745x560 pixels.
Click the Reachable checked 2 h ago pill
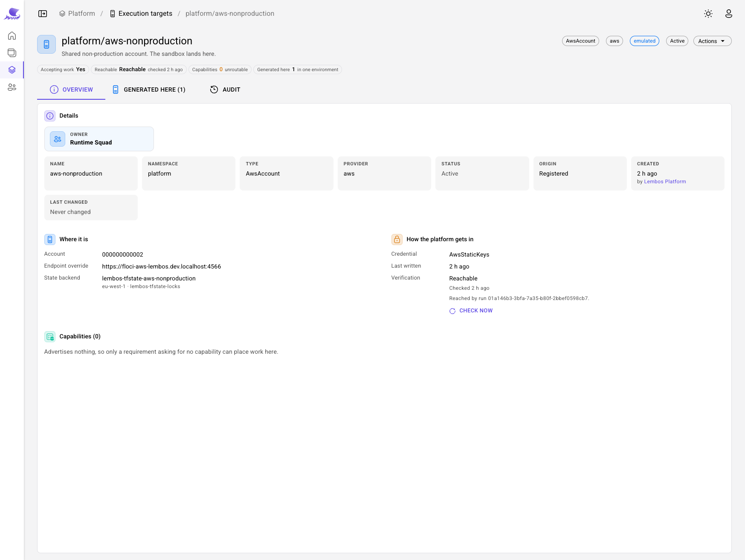139,69
